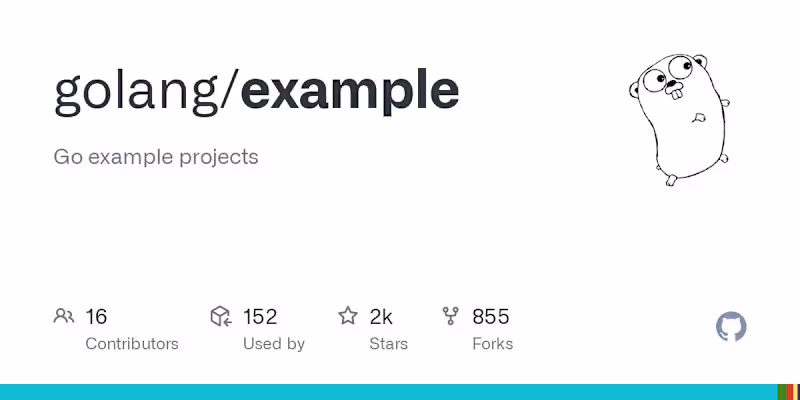The width and height of the screenshot is (800, 400).
Task: Click the Go example projects description
Action: (x=156, y=157)
